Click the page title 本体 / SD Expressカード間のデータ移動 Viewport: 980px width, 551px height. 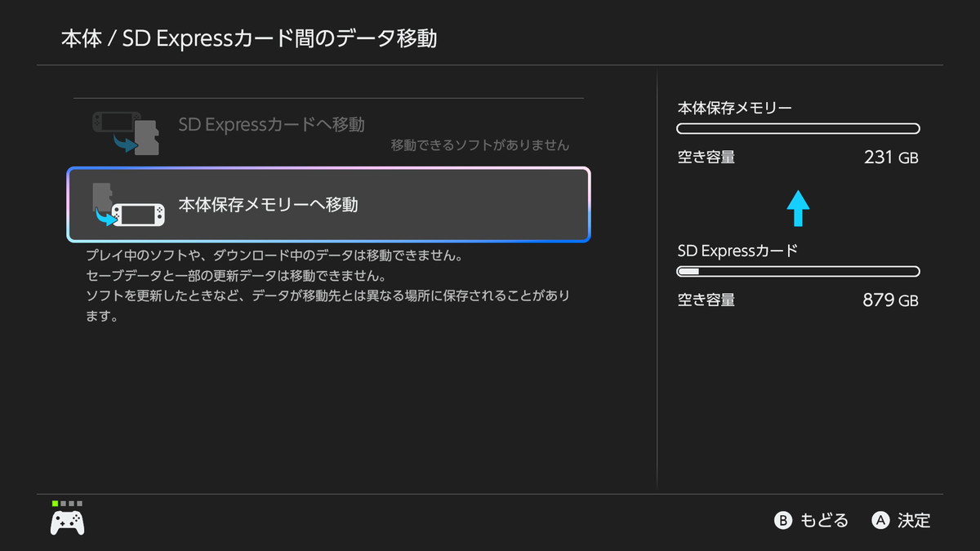(x=249, y=38)
